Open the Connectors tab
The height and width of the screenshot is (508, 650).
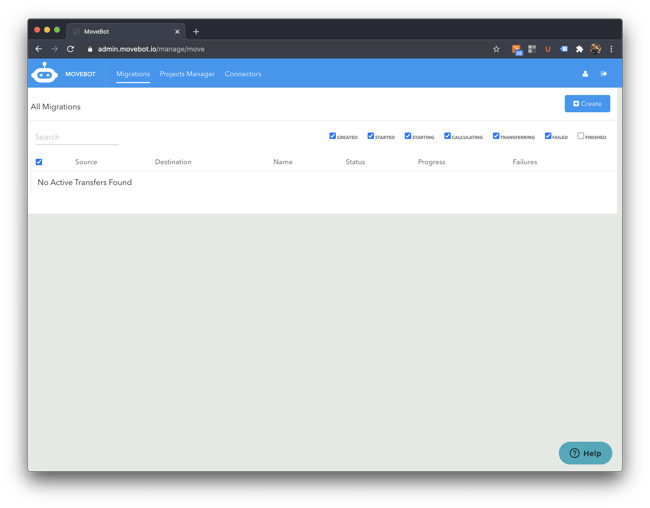pos(243,74)
